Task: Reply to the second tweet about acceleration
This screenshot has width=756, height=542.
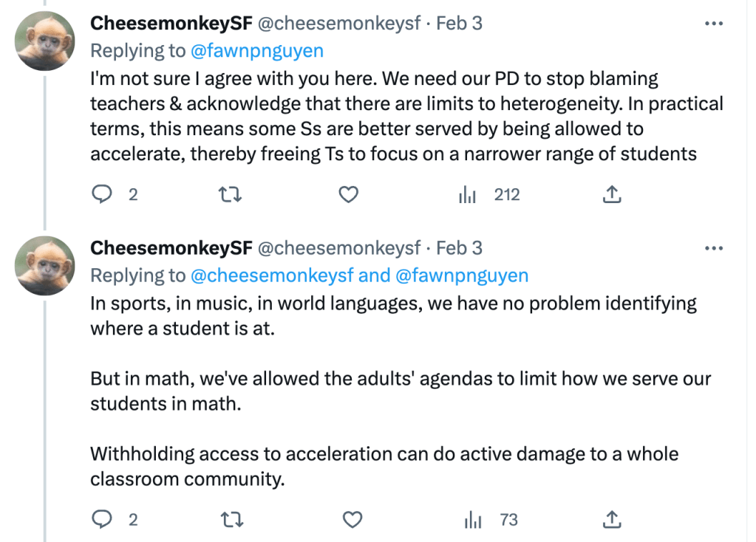Action: [101, 520]
